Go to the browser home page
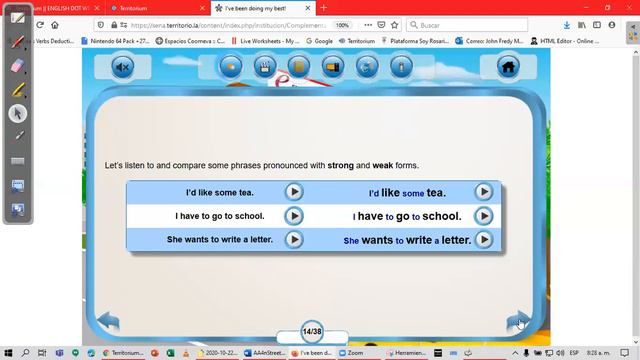This screenshot has height=360, width=640. pos(55,25)
